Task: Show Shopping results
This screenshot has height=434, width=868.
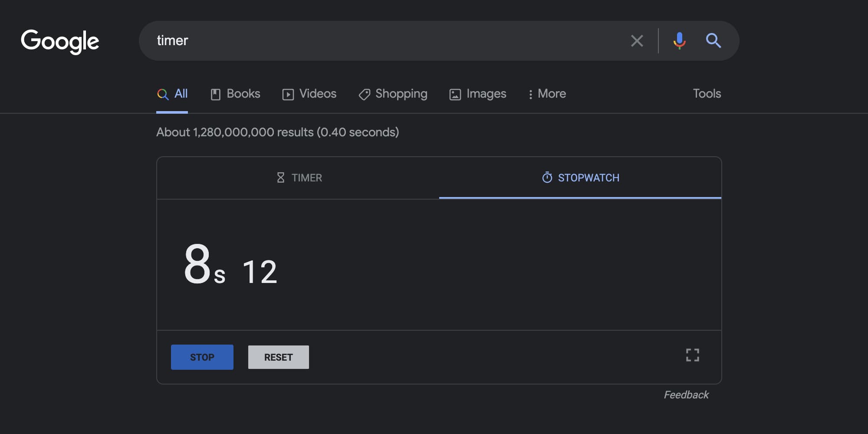Action: (x=393, y=94)
